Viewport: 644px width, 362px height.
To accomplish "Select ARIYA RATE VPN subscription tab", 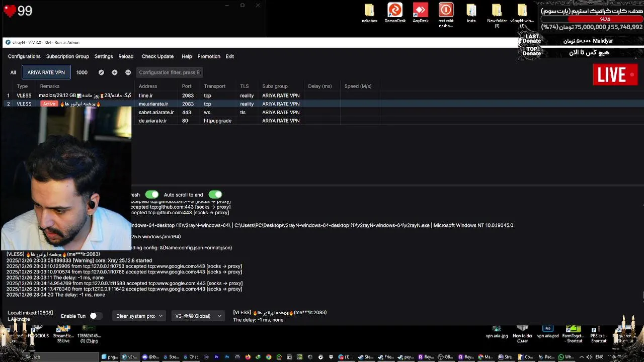I will tap(46, 72).
